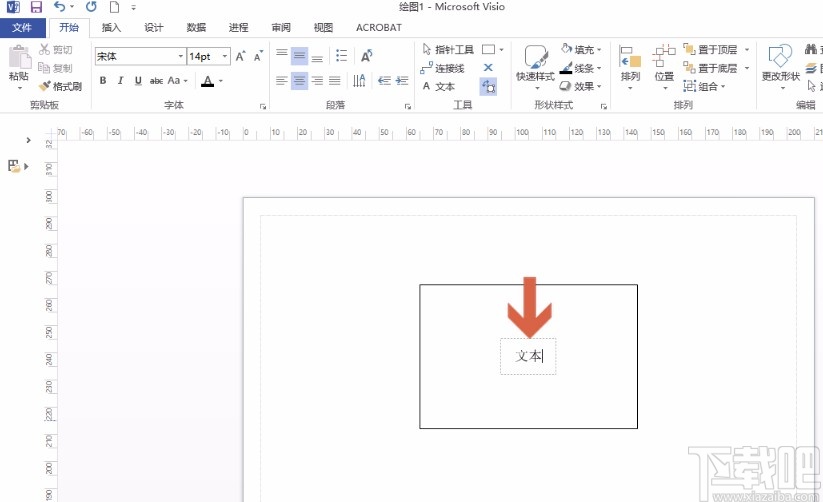Open the font color dropdown arrow
This screenshot has height=502, width=823.
click(221, 81)
